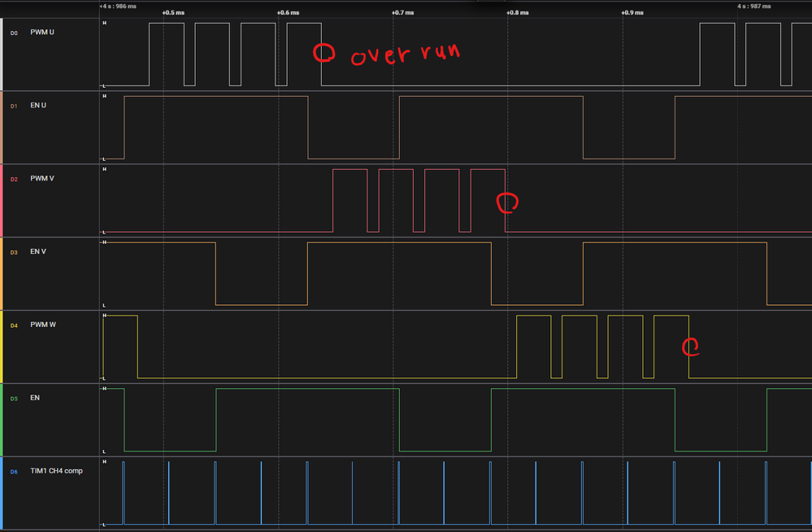Click the +0.6 ms ruler tick label
Screen dimensions: 812x532
click(x=289, y=12)
